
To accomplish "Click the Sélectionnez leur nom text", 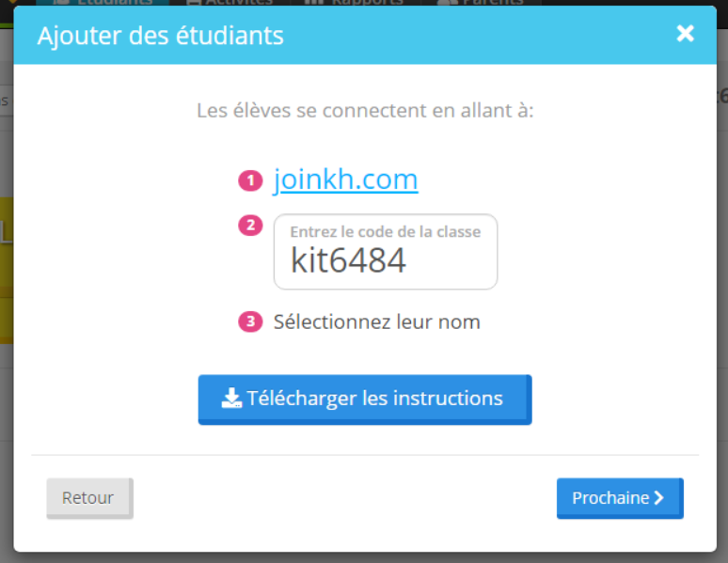I will [376, 322].
